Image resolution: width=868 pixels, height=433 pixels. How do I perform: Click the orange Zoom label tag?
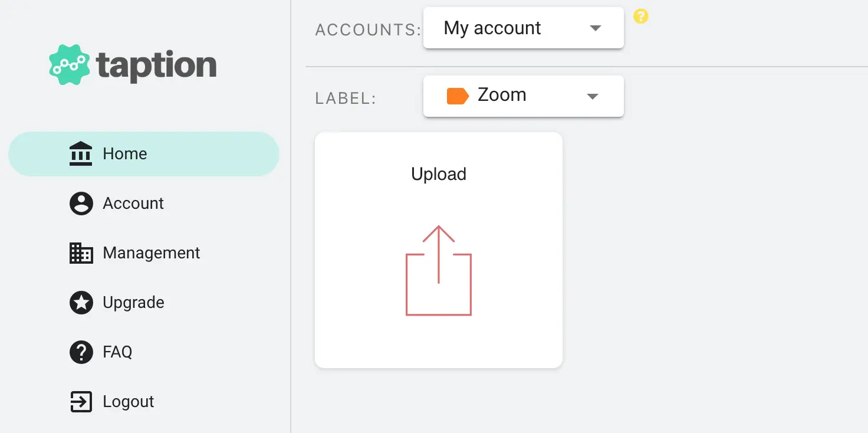[x=458, y=96]
